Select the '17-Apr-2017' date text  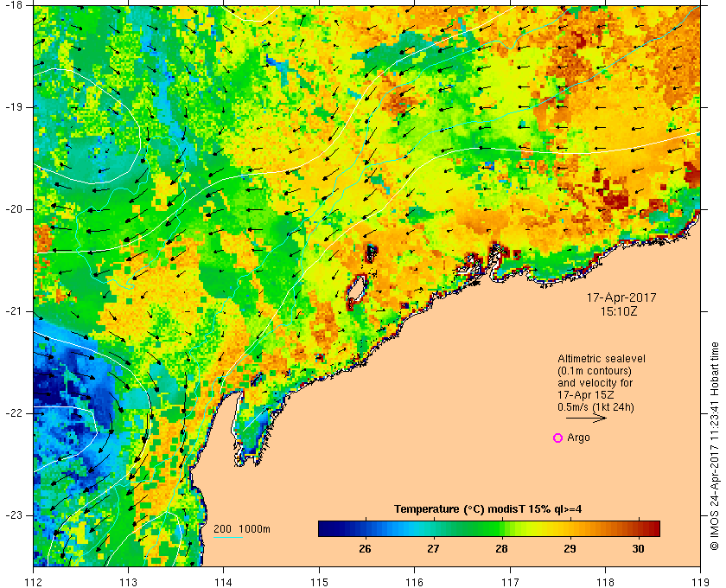click(x=621, y=297)
